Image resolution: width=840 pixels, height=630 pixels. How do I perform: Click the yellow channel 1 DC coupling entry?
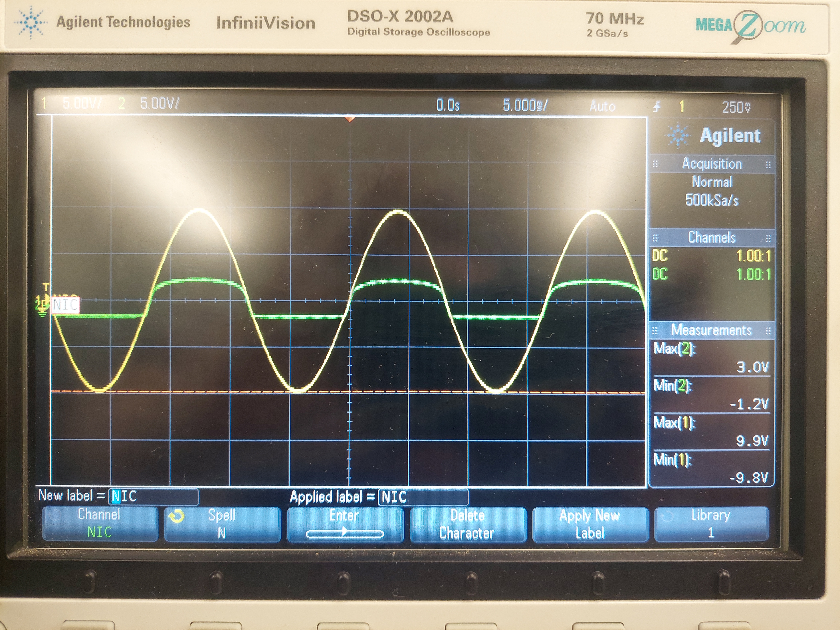660,256
